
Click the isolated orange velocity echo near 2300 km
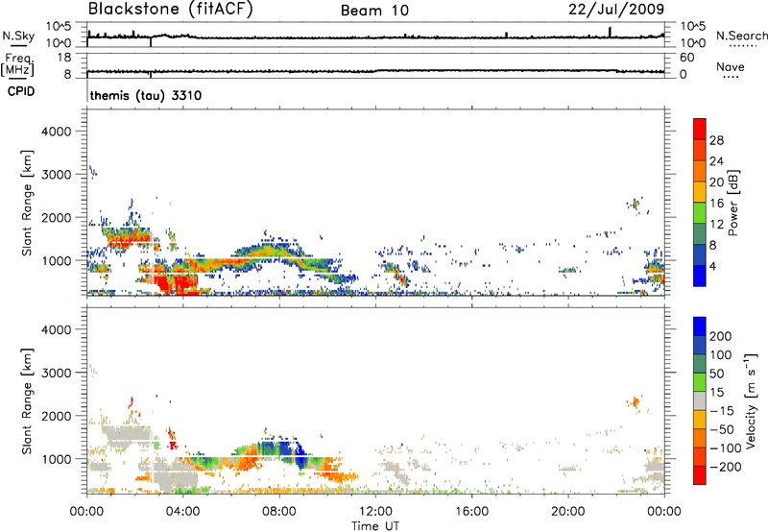(x=635, y=402)
